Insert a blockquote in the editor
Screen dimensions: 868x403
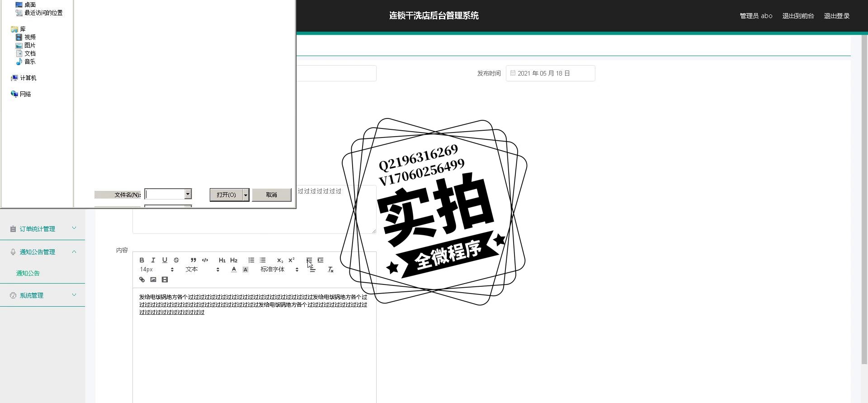[x=193, y=260]
